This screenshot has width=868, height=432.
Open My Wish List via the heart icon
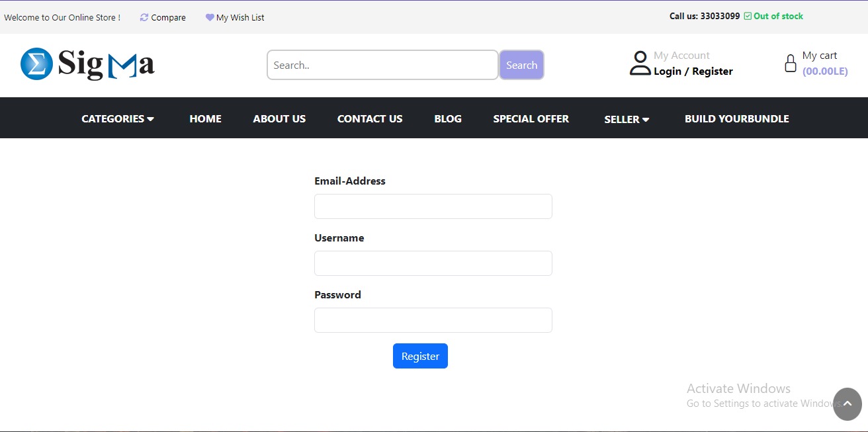(x=210, y=17)
